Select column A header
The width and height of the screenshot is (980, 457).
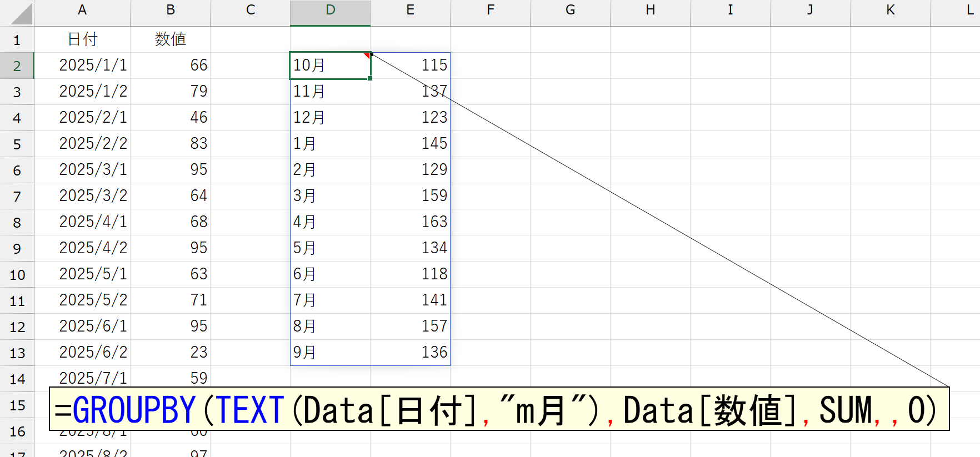pyautogui.click(x=82, y=11)
